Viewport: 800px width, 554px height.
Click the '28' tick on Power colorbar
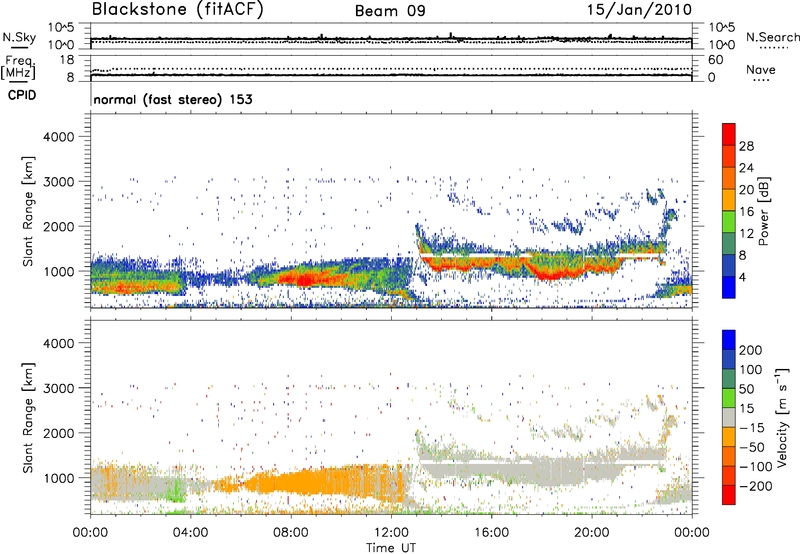[x=746, y=146]
